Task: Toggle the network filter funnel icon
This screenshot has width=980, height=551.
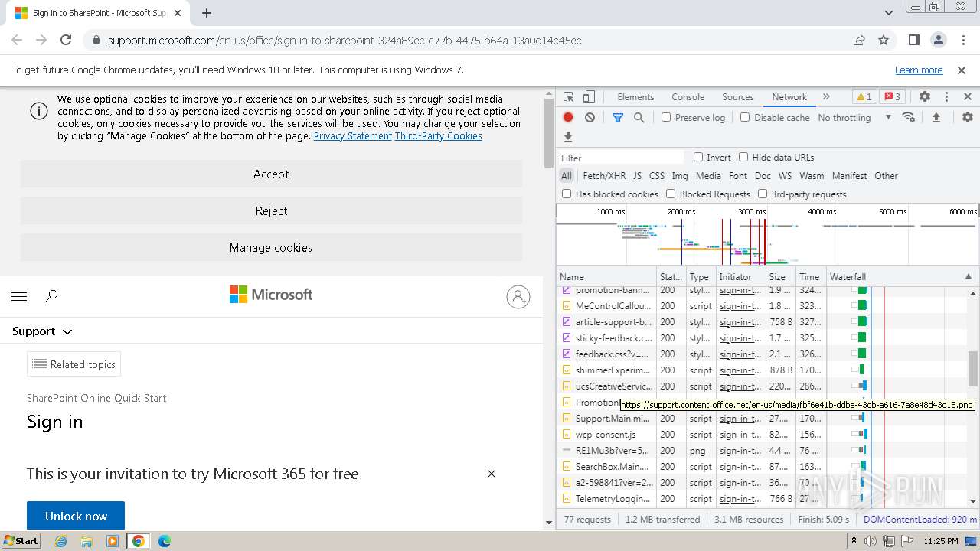Action: (x=618, y=118)
